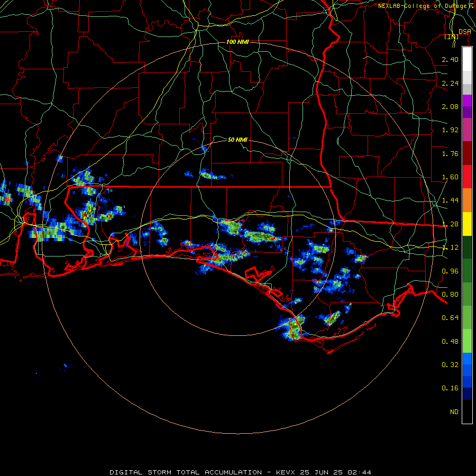Select the 1.28 scale value
The width and height of the screenshot is (476, 476).
point(450,224)
